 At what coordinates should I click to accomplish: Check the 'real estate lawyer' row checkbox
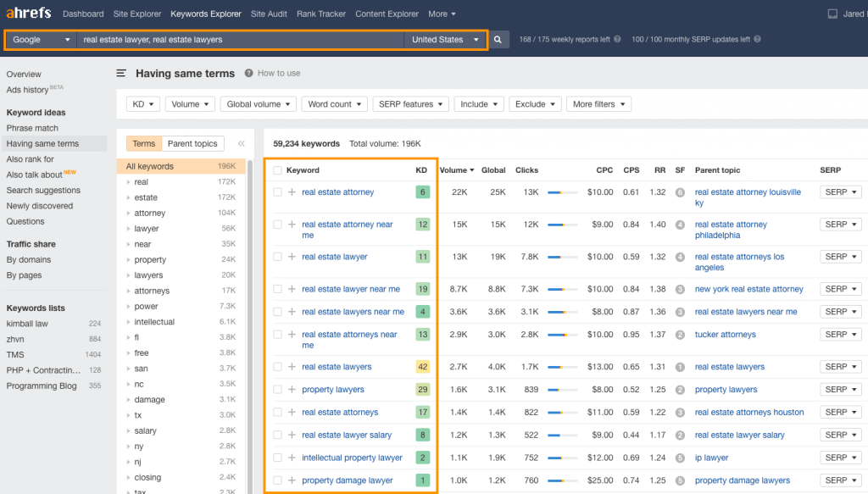pos(277,257)
